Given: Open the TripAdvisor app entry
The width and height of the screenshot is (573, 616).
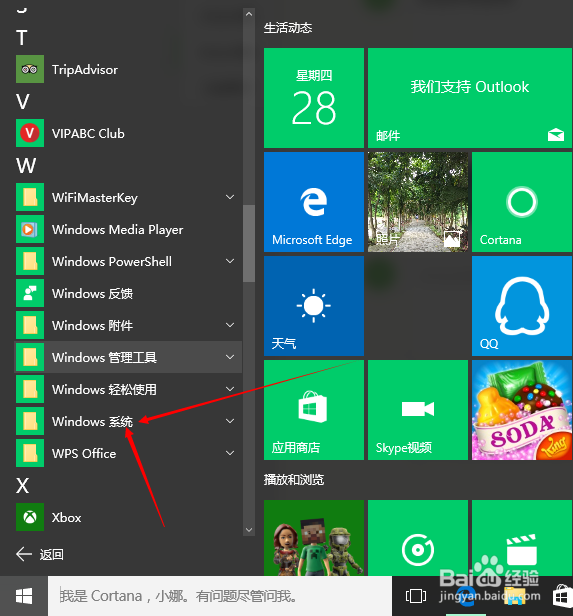Looking at the screenshot, I should tap(128, 69).
